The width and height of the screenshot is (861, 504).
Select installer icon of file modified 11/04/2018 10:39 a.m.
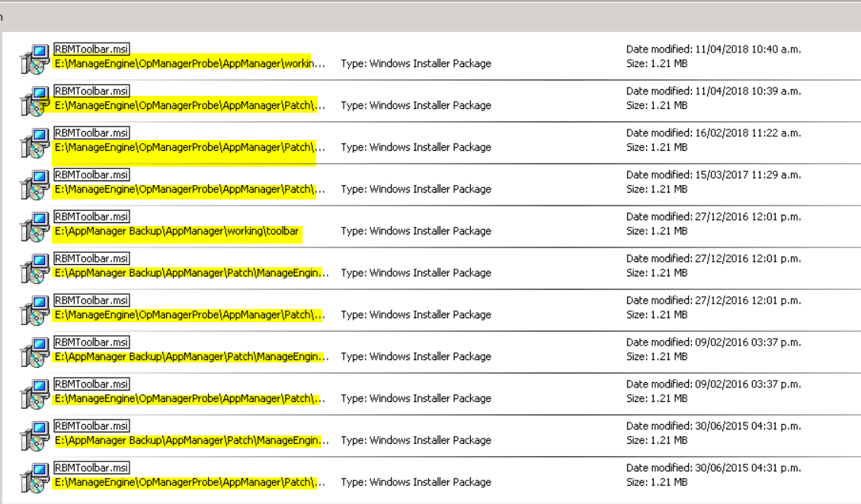(34, 101)
